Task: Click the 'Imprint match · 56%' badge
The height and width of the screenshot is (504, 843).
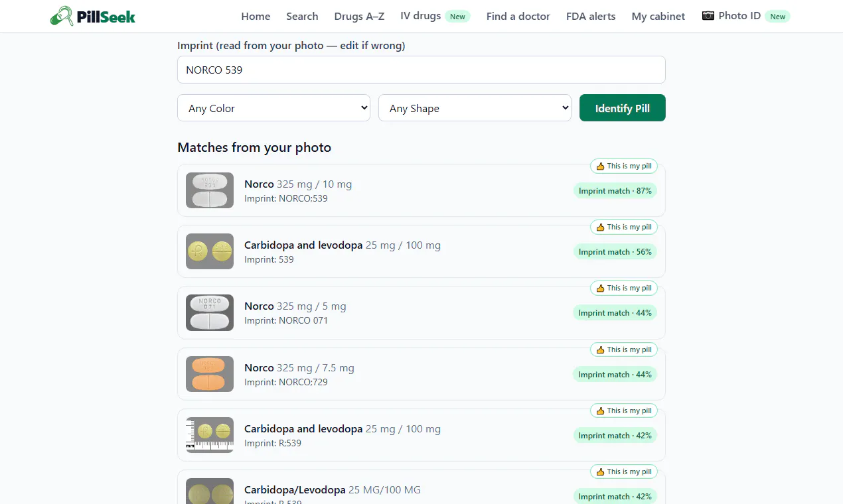Action: [x=615, y=252]
